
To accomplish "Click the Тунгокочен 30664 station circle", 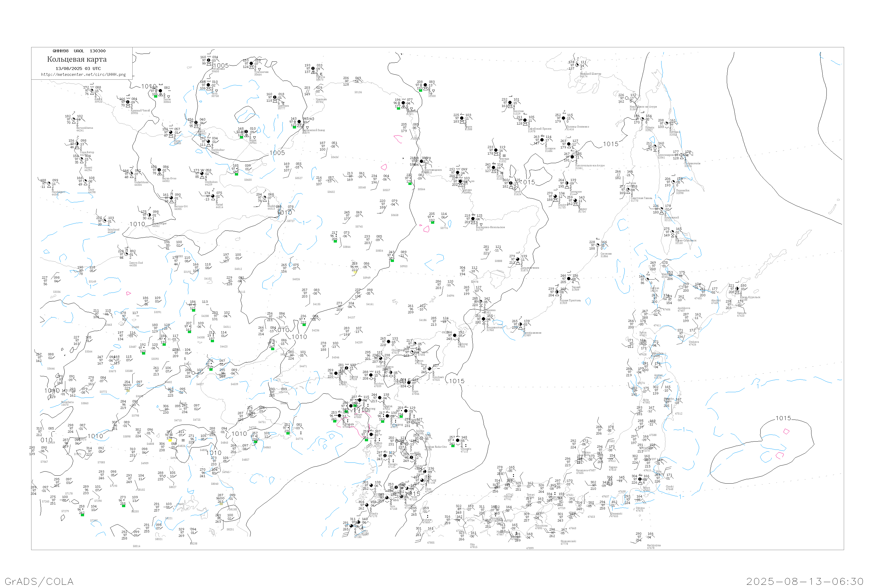I will click(251, 64).
